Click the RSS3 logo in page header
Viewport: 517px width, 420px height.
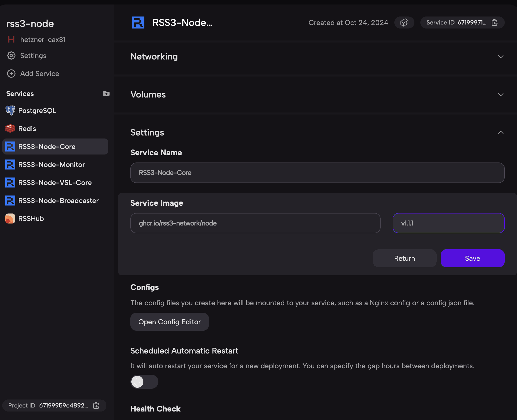coord(138,22)
